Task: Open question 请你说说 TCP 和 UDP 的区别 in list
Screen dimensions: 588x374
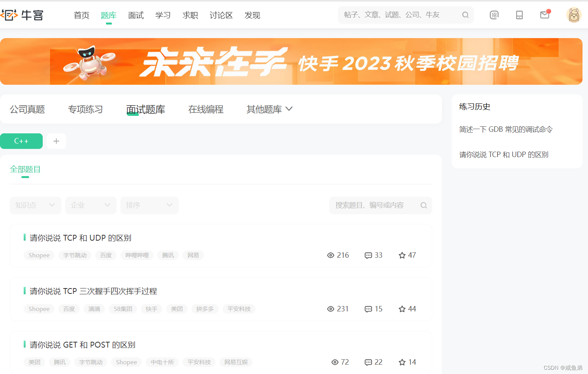Action: pyautogui.click(x=80, y=238)
